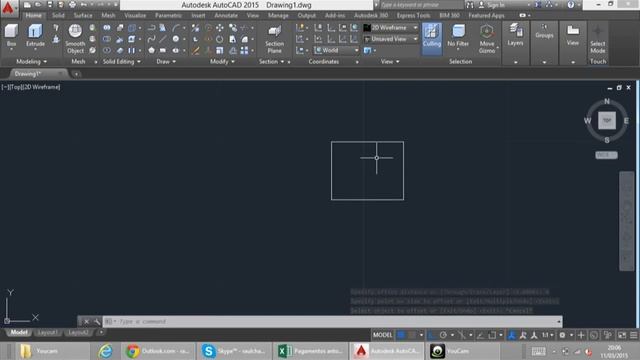Select the Arc tool in Draw panel
Viewport: 640px width, 360px height.
coord(176,28)
